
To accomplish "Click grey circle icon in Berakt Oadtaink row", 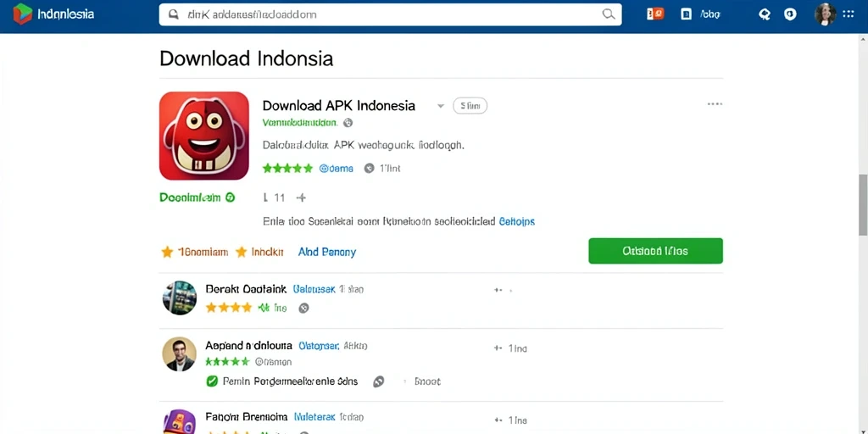I will [x=303, y=308].
